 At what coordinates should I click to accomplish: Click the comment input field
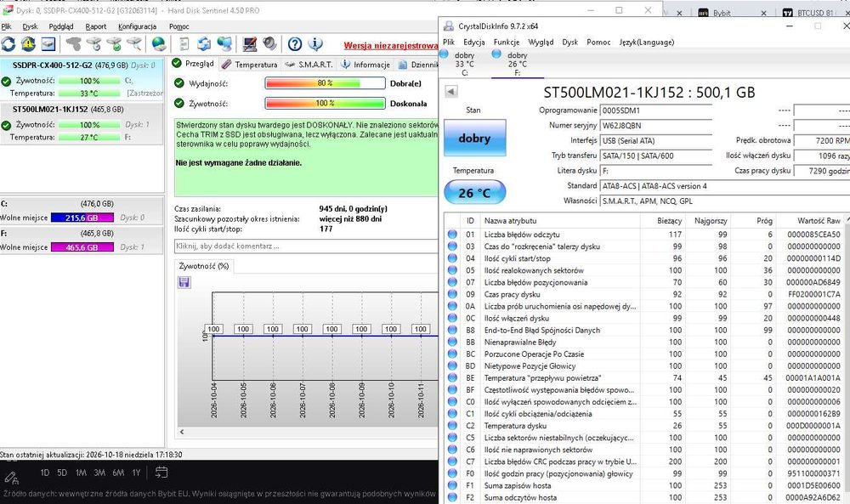306,246
